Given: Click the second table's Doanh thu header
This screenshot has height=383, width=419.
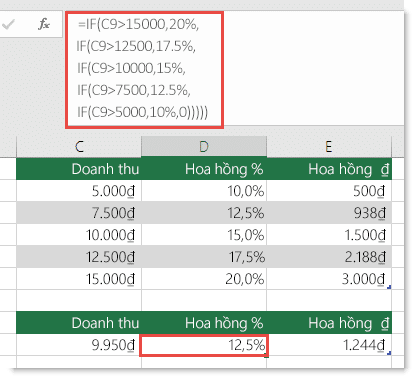Looking at the screenshot, I should tap(79, 323).
